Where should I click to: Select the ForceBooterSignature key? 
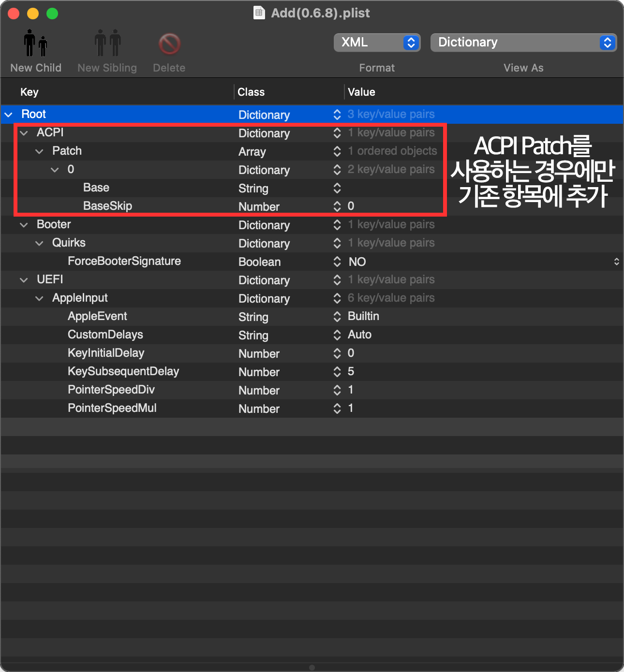(x=124, y=261)
